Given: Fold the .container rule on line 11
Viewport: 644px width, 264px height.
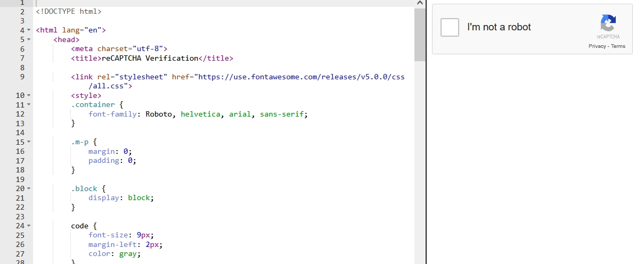Looking at the screenshot, I should coord(29,105).
